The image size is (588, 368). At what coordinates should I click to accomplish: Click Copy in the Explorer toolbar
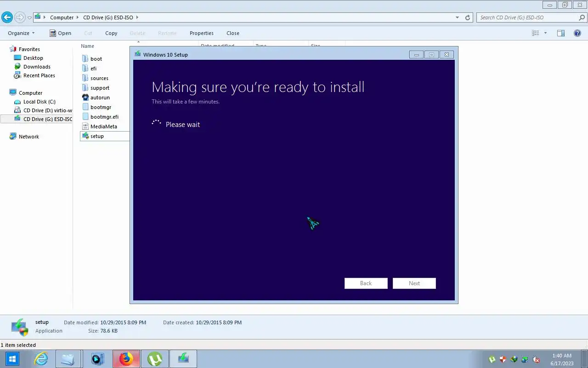111,33
